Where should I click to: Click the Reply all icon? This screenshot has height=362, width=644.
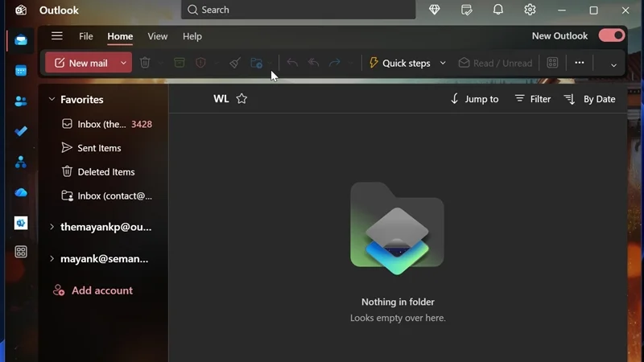(x=314, y=63)
